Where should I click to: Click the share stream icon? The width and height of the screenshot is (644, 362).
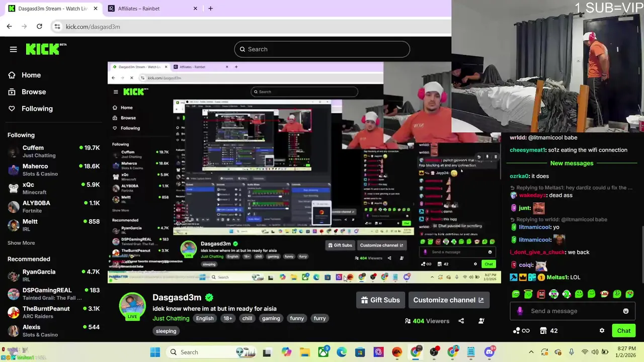tap(461, 321)
